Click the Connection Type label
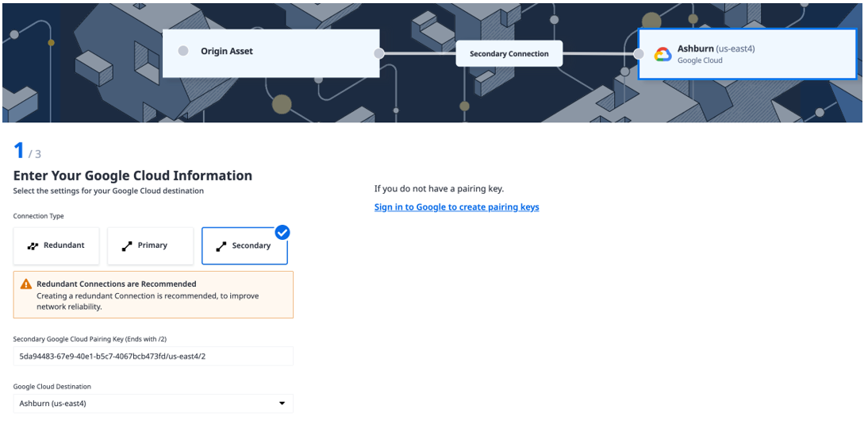 coord(39,216)
